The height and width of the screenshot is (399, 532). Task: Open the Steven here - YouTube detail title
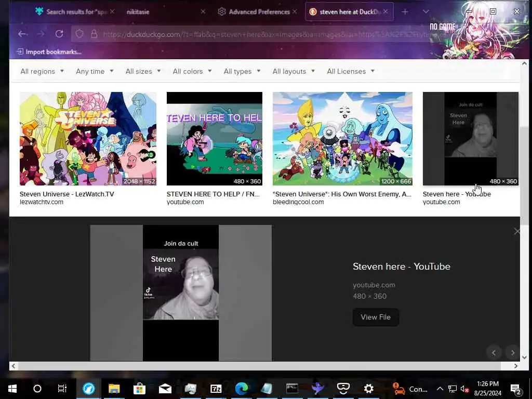point(402,267)
